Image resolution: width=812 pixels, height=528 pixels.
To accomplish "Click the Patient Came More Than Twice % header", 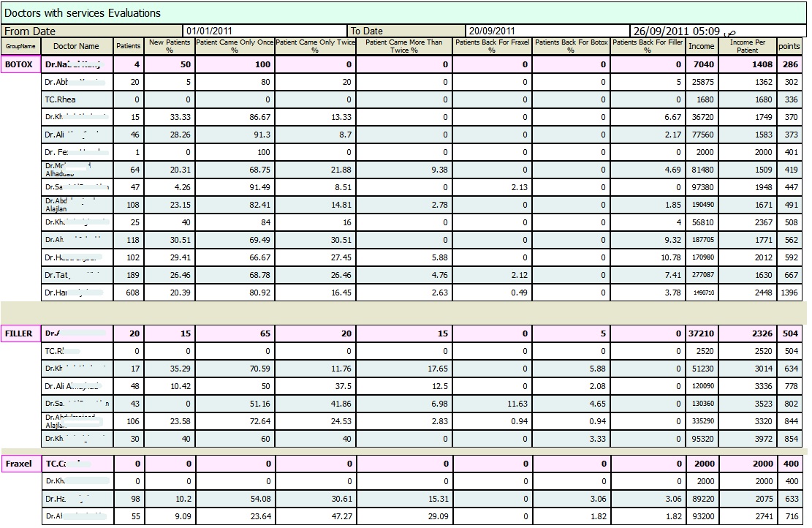I will (x=404, y=46).
